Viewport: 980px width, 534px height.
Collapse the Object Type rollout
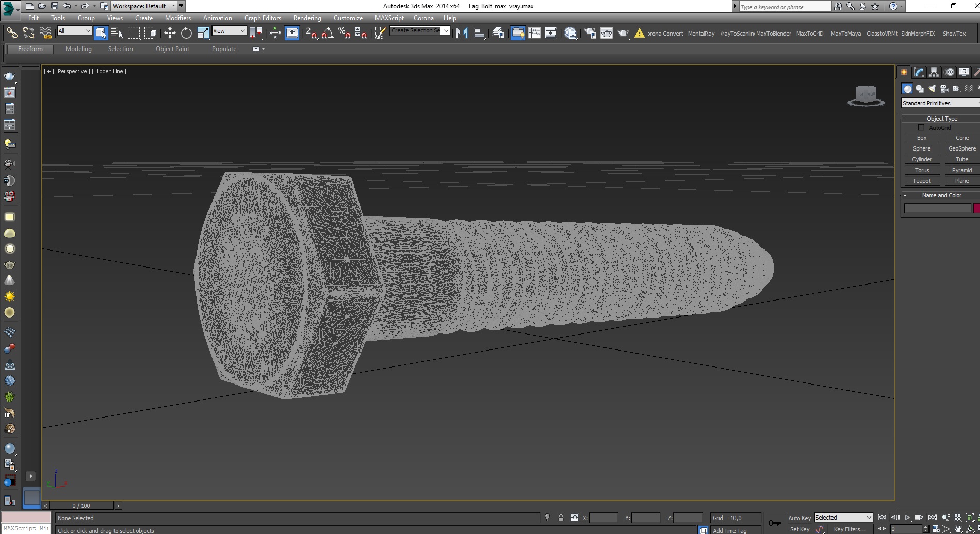point(941,119)
